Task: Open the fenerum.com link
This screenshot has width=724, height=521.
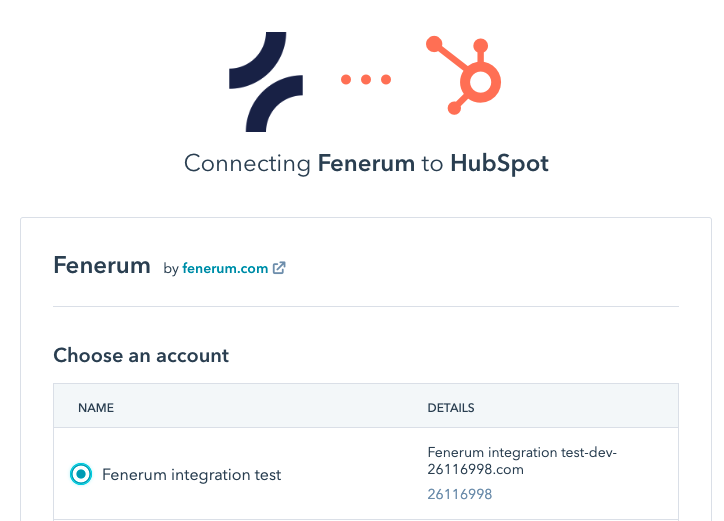Action: click(225, 268)
